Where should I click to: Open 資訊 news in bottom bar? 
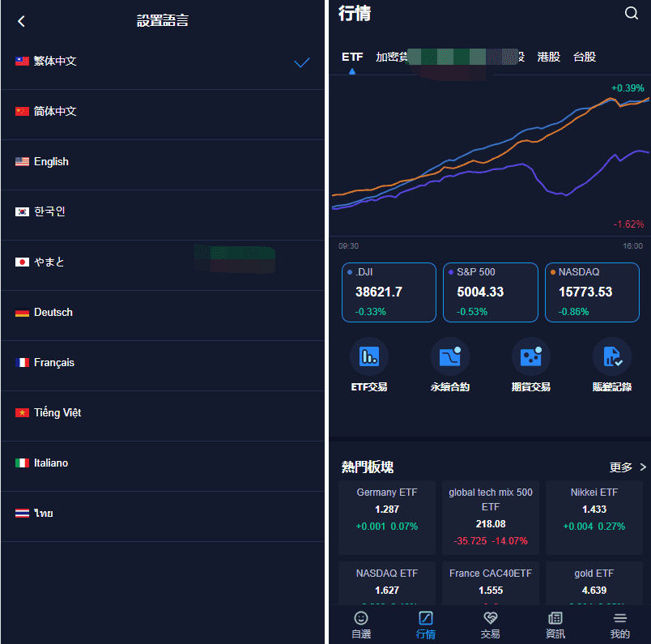[x=555, y=625]
